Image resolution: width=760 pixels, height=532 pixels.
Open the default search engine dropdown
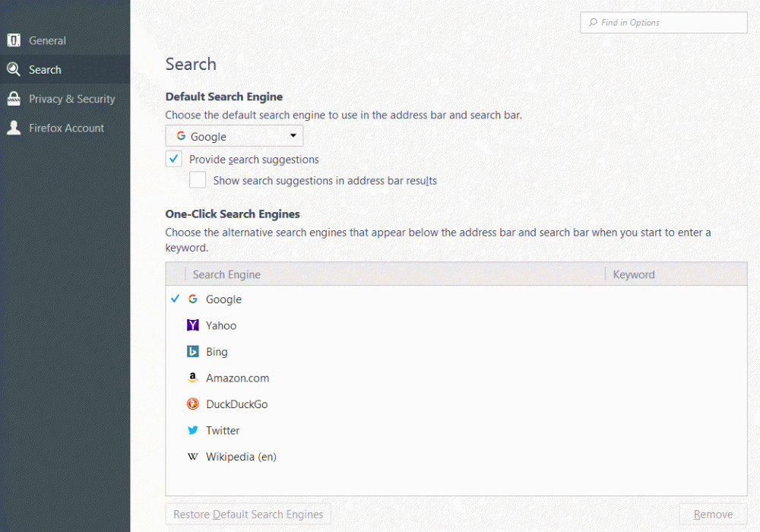(234, 137)
